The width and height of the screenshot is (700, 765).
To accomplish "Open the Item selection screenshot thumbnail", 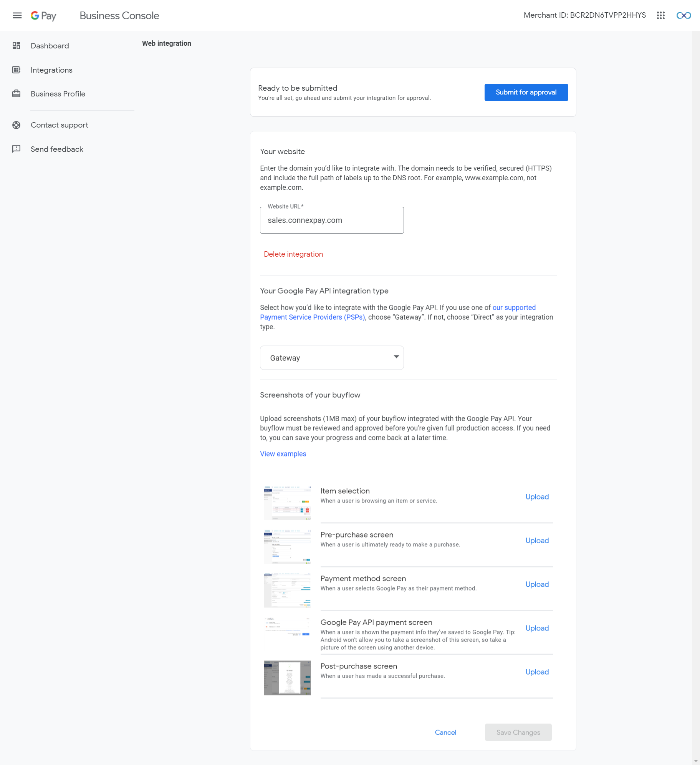I will coord(287,503).
